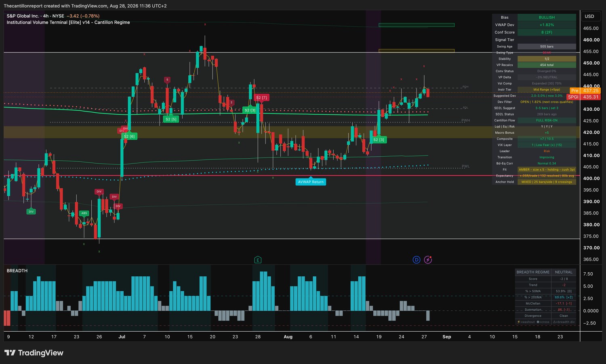
Task: Click the Anchor Hold MIXED cell
Action: pyautogui.click(x=547, y=182)
